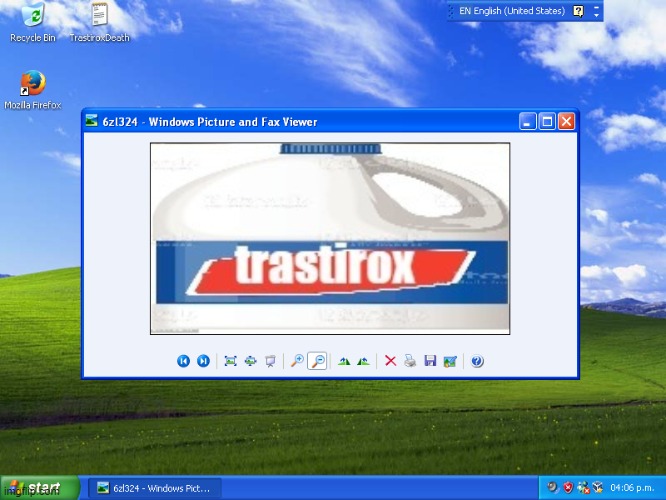Viewport: 666px width, 500px height.
Task: Select Best Fit view icon
Action: 230,361
